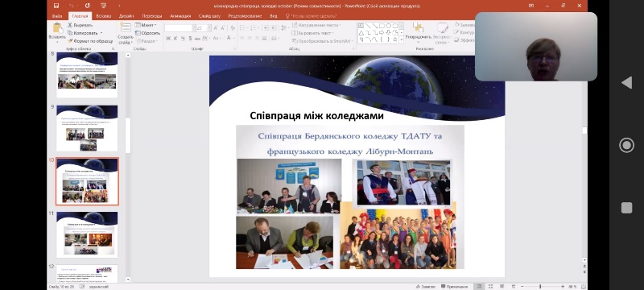Click the zoom in plus button
Image resolution: width=644 pixels, height=290 pixels.
coord(562,286)
